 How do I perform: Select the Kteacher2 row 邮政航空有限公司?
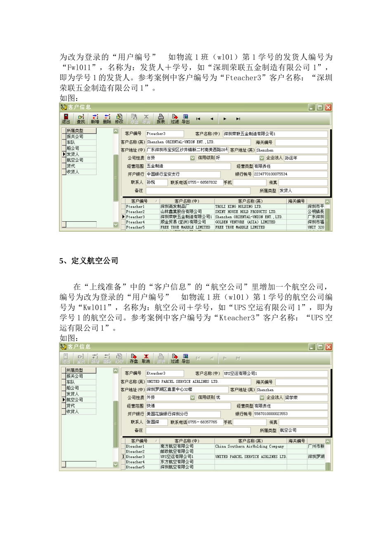click(x=224, y=451)
